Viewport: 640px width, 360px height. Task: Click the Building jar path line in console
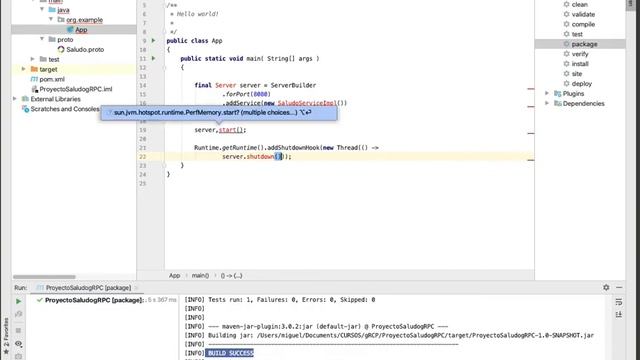389,336
